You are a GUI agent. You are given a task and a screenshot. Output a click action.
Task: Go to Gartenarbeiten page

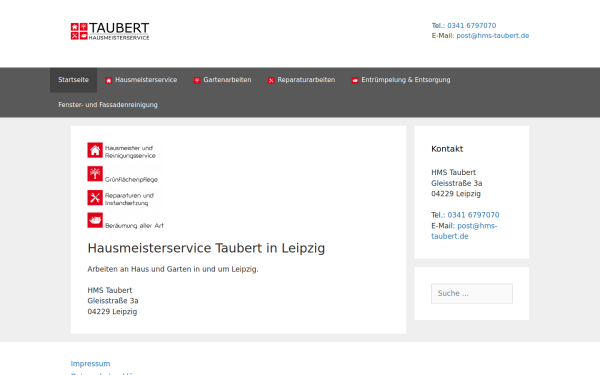click(x=222, y=80)
